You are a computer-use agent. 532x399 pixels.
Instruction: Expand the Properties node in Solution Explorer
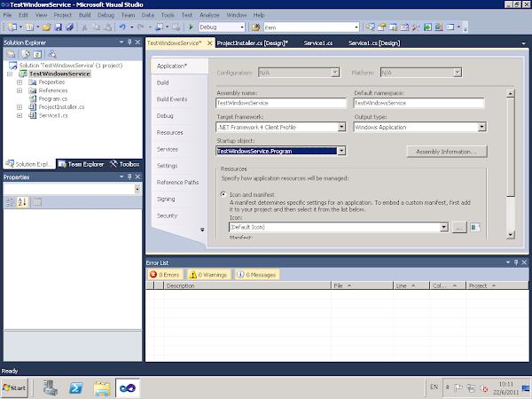point(20,82)
